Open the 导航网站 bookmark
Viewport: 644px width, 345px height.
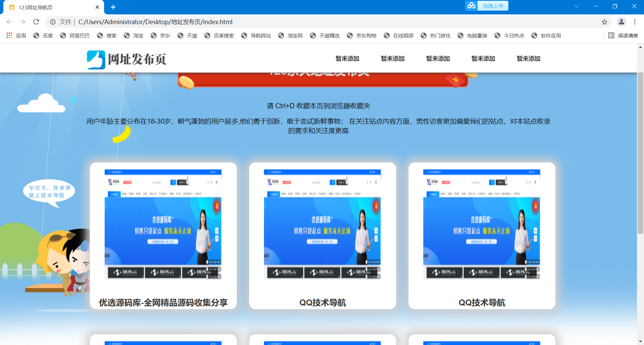click(x=256, y=36)
